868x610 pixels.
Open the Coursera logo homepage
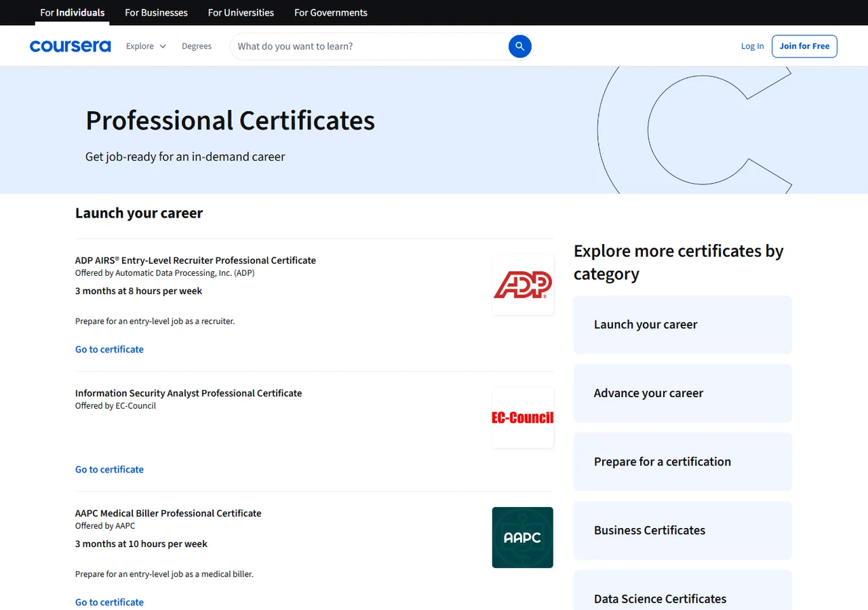coord(71,46)
